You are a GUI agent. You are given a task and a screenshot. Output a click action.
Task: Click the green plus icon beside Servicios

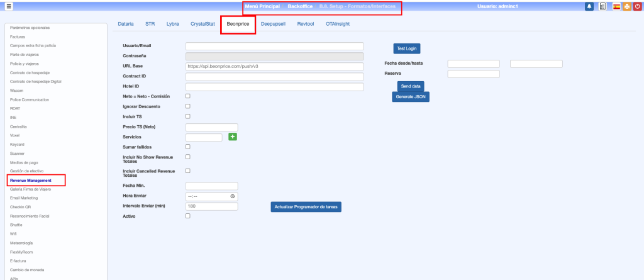click(232, 137)
